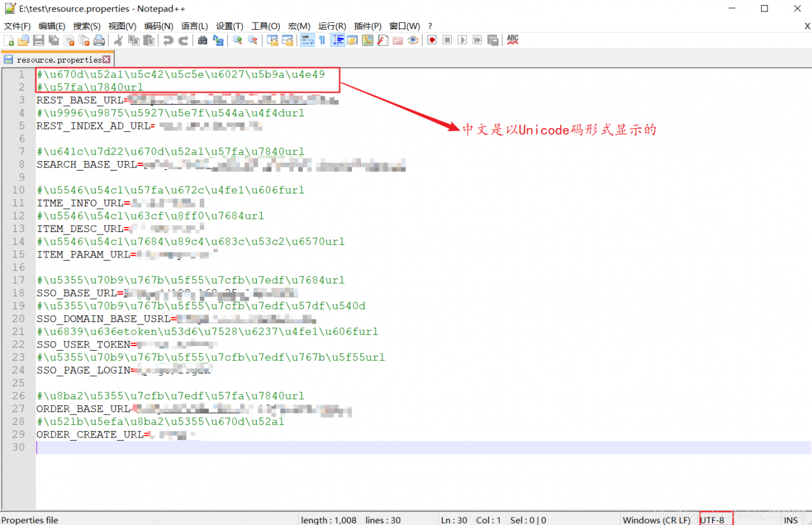
Task: Place cursor on empty line 30
Action: [x=423, y=447]
